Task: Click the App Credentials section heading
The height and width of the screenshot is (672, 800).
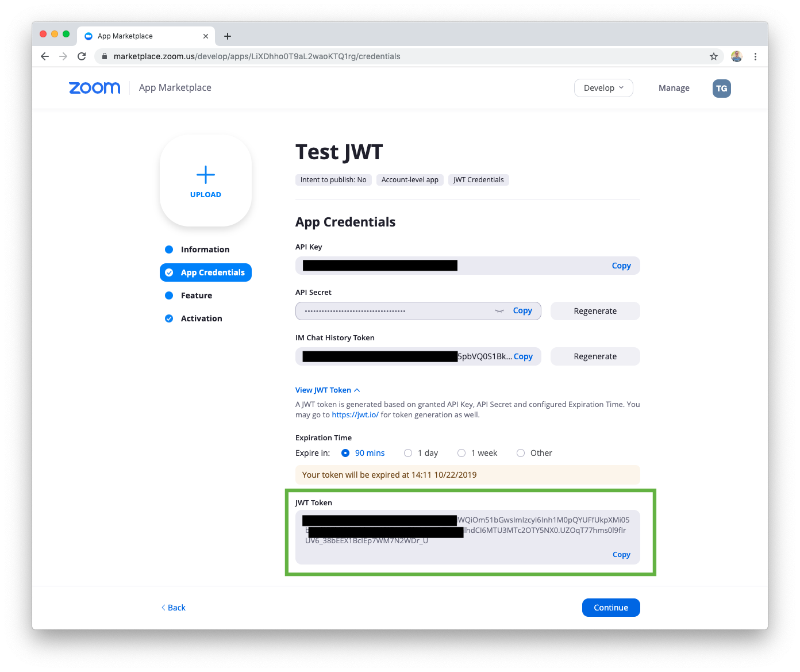Action: tap(345, 222)
